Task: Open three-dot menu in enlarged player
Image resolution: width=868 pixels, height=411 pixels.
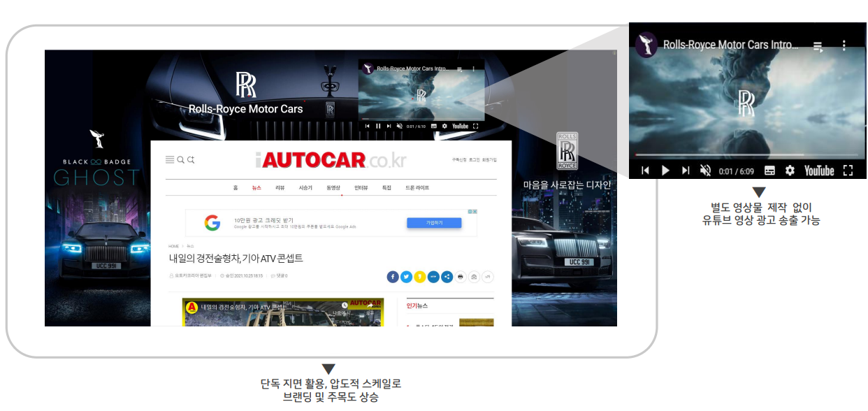Action: pyautogui.click(x=844, y=45)
